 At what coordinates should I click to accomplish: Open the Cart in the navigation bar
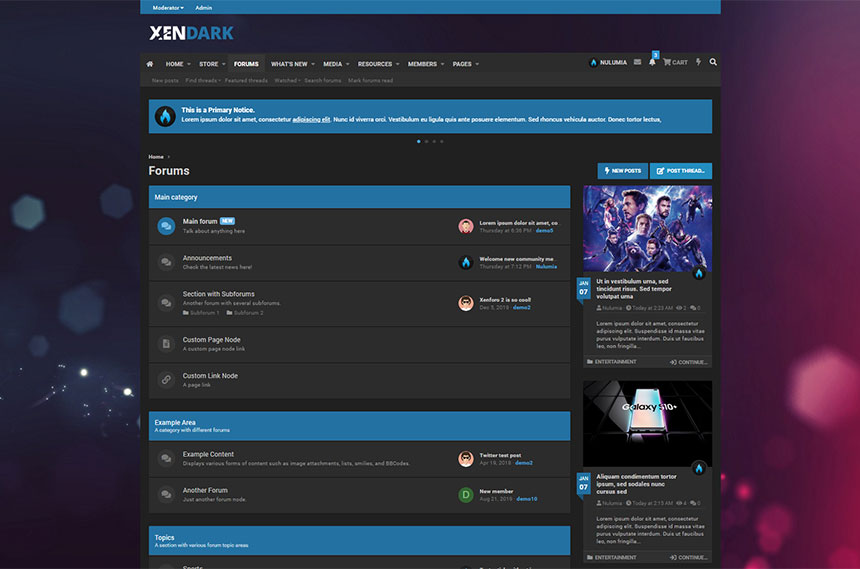tap(675, 62)
